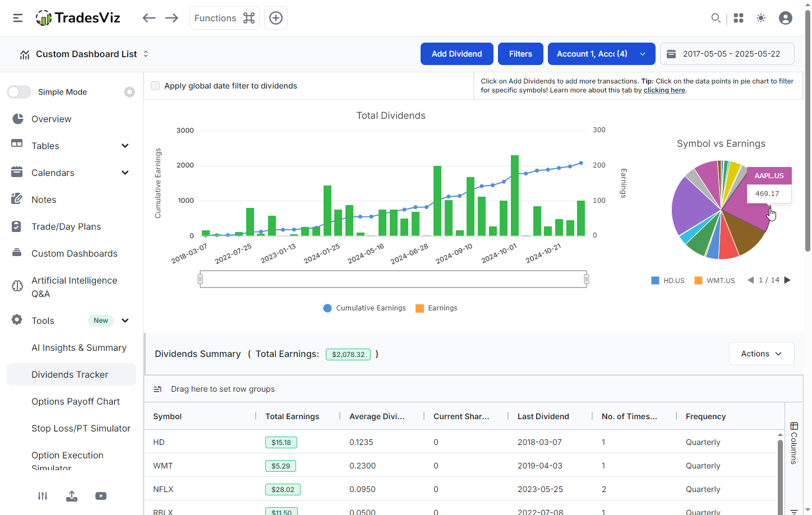Click the date range calendar icon
Viewport: 812px width, 515px height.
pyautogui.click(x=672, y=53)
